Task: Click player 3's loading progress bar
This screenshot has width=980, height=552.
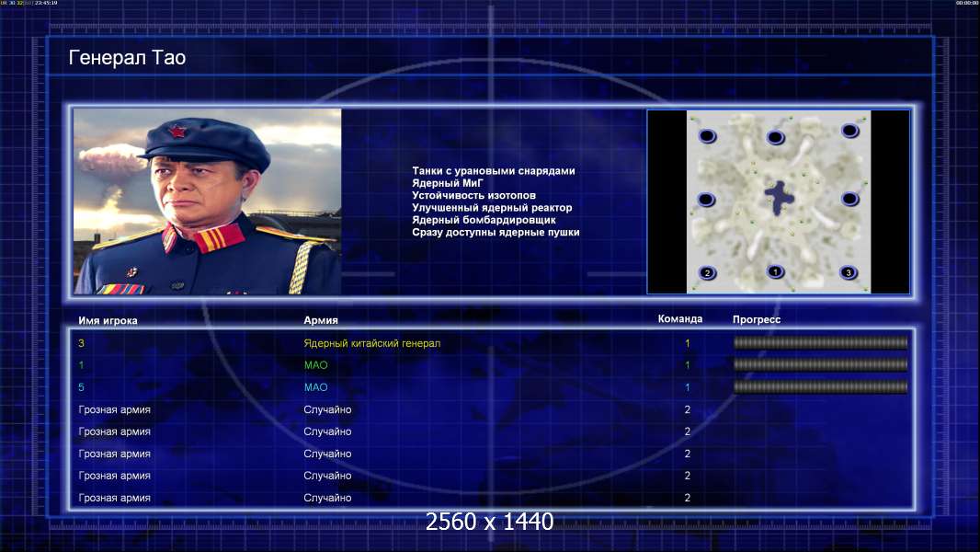Action: [x=820, y=343]
